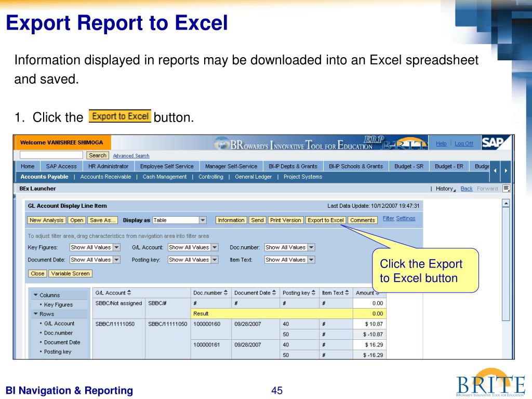Select the Budget - SR tab
Image resolution: width=532 pixels, height=399 pixels.
click(x=409, y=166)
